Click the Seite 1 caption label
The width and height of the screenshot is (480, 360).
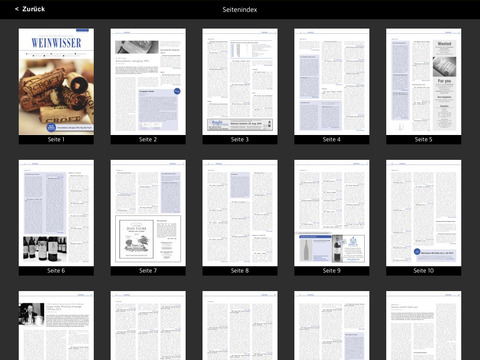[56, 139]
